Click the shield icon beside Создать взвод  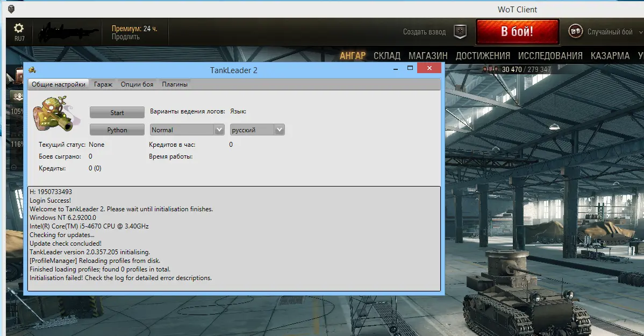click(460, 32)
